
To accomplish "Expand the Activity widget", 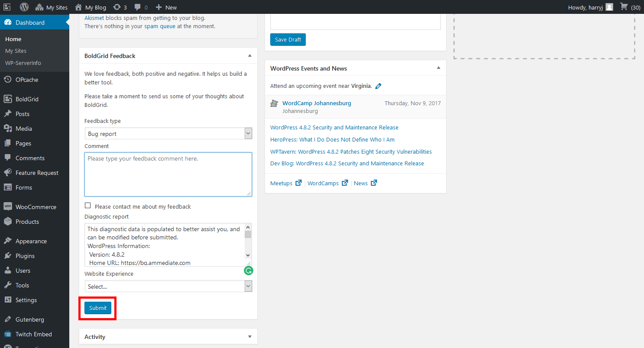I will (x=249, y=337).
